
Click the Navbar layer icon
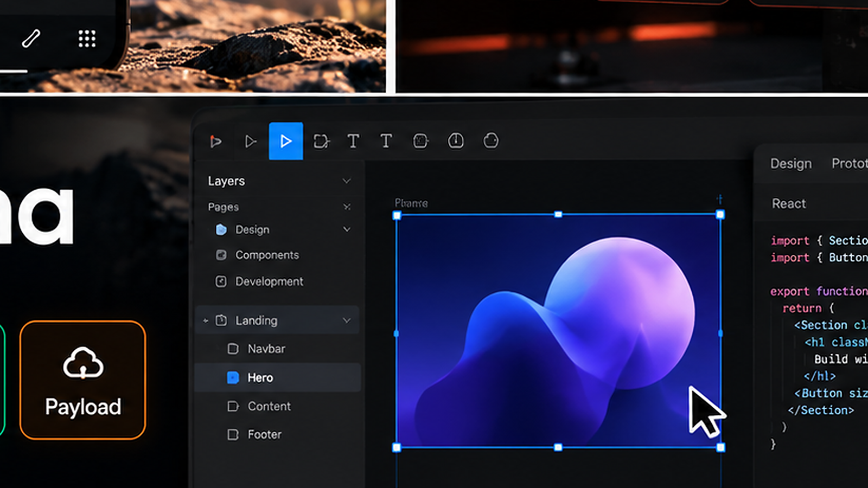(x=233, y=349)
